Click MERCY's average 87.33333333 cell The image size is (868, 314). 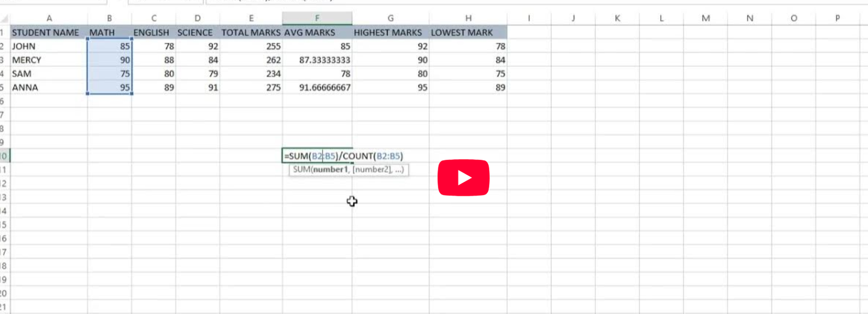[324, 60]
